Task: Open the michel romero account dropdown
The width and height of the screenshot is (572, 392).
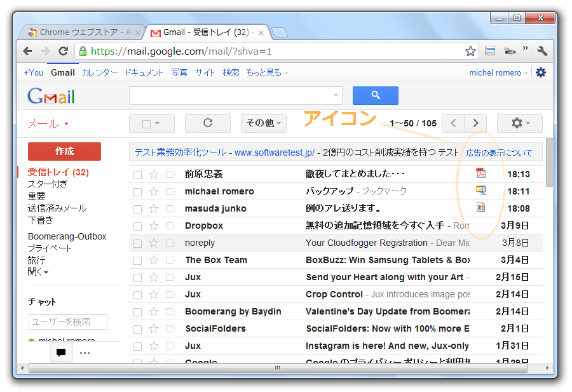Action: point(498,73)
